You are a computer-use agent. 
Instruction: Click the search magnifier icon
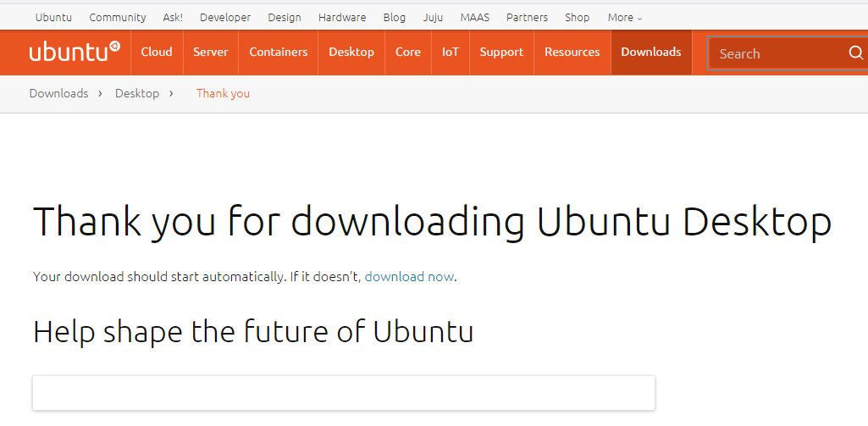click(x=855, y=53)
